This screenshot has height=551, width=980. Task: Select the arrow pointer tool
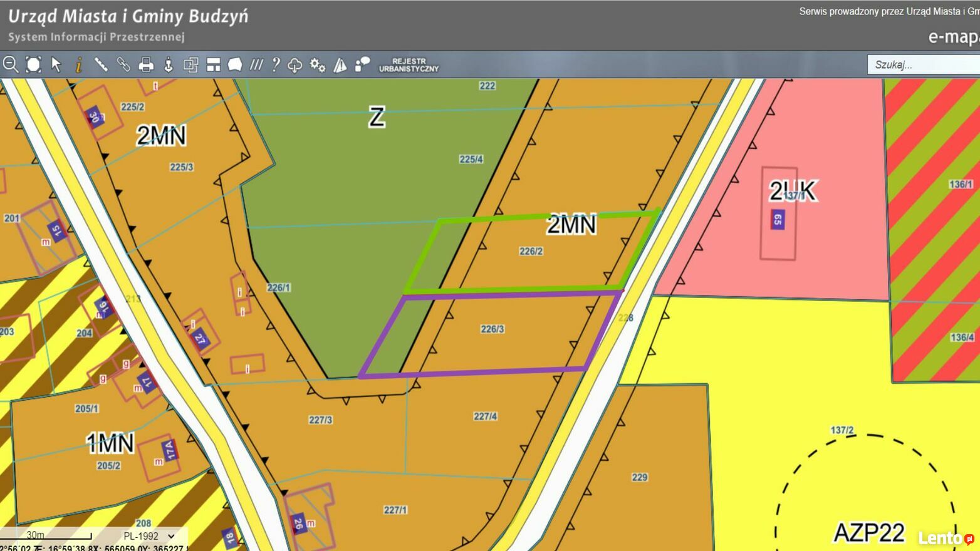coord(56,64)
